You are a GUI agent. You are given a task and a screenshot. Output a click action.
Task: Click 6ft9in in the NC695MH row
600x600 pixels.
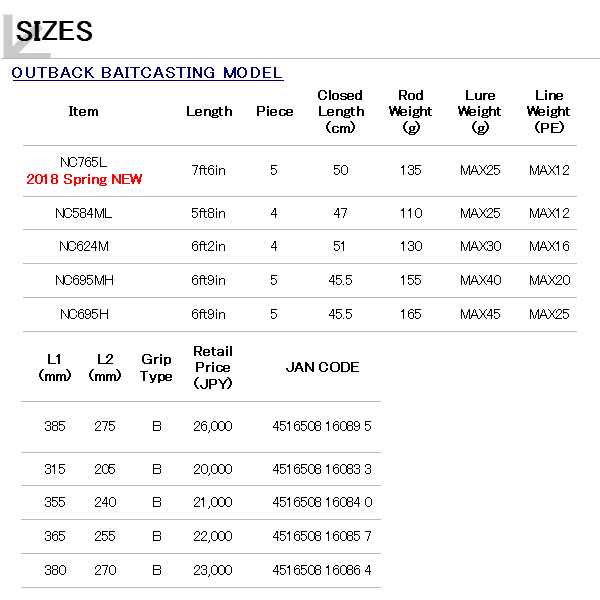point(209,280)
